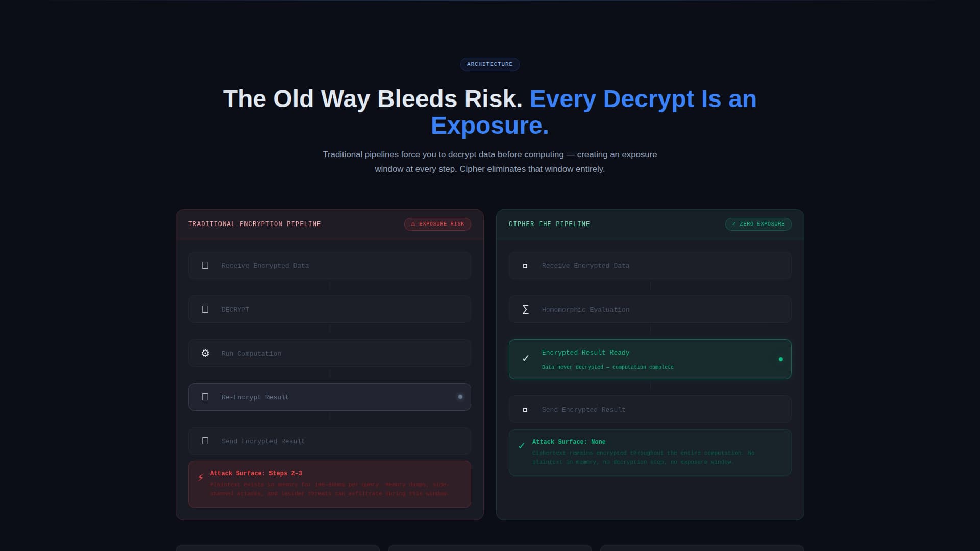Select the Homomorphic Evaluation step

[650, 309]
